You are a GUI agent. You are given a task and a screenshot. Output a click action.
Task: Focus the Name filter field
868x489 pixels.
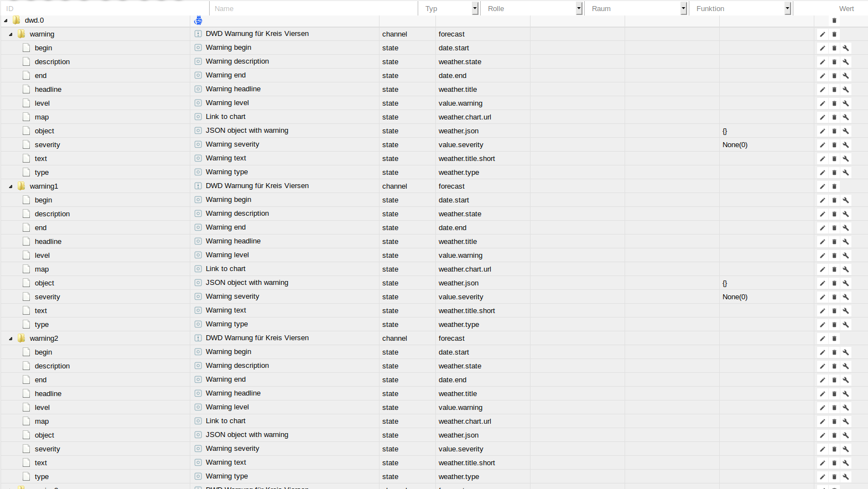click(314, 8)
